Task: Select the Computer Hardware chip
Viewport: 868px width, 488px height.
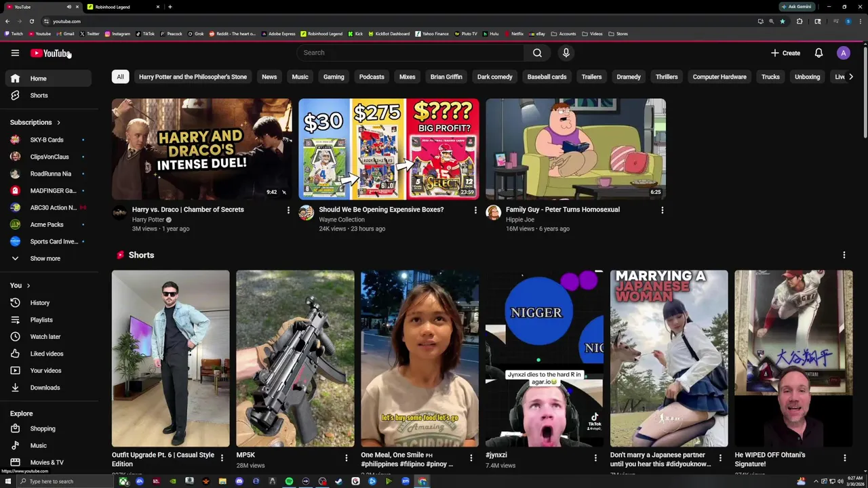Action: coord(719,77)
